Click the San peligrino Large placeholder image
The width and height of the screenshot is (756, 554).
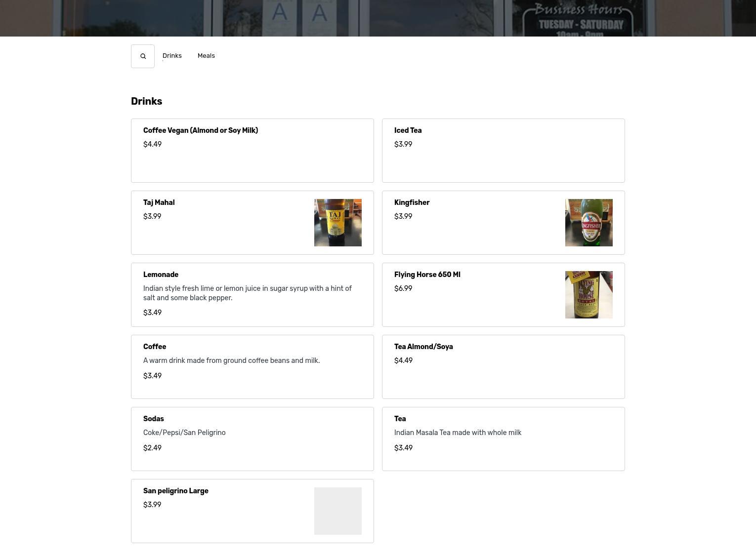(x=337, y=511)
